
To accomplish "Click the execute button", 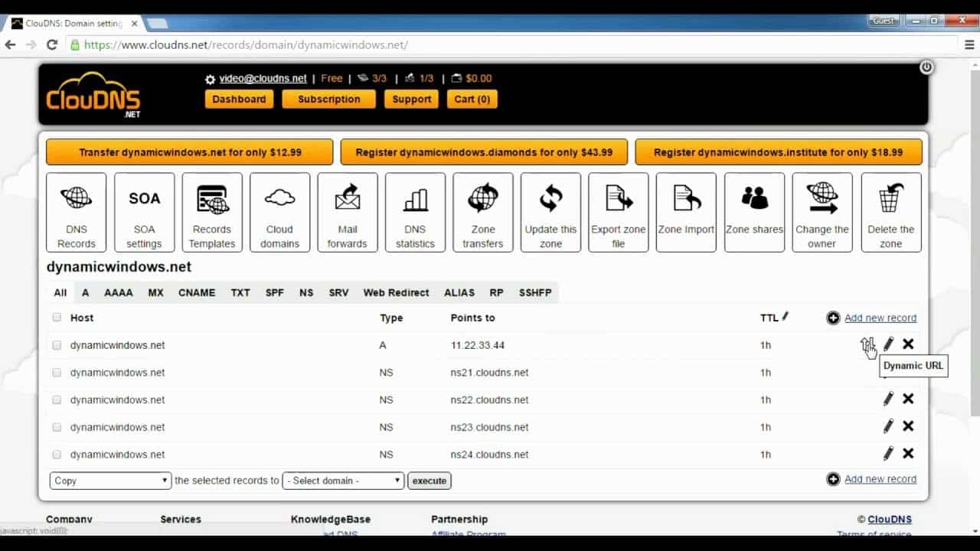I will (430, 481).
